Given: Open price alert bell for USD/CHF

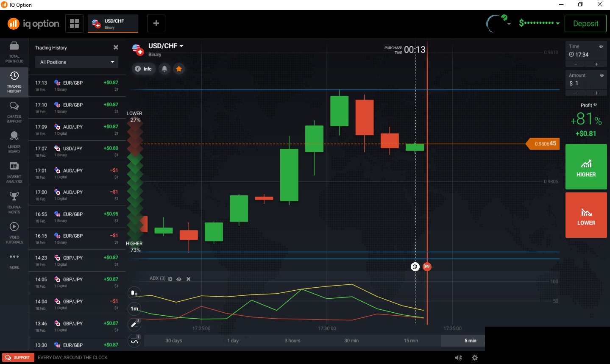Looking at the screenshot, I should click(164, 69).
